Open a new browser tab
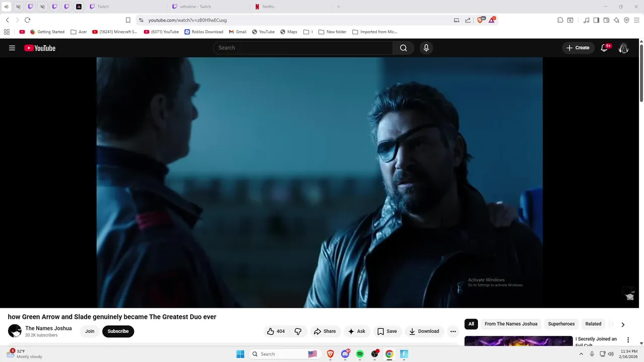 pos(339,7)
